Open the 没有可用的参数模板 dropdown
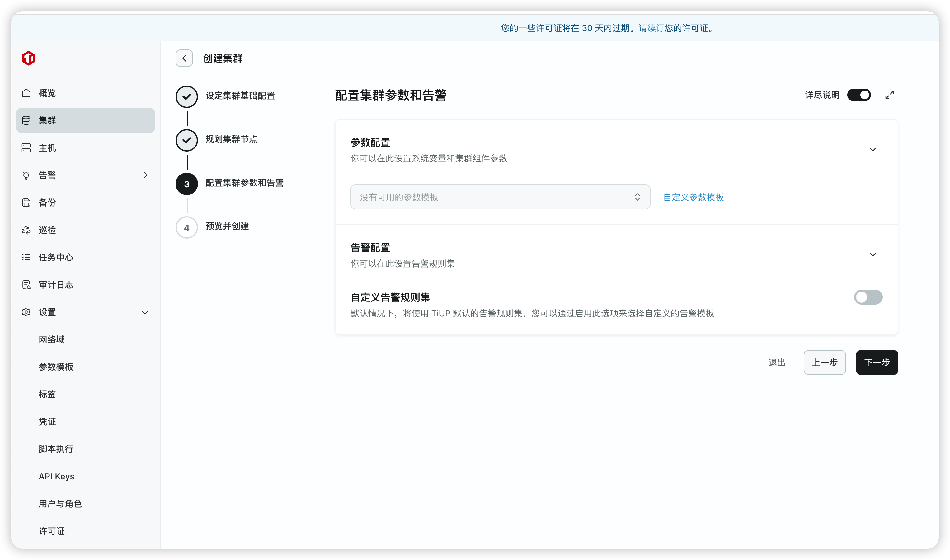The image size is (950, 560). coord(500,197)
